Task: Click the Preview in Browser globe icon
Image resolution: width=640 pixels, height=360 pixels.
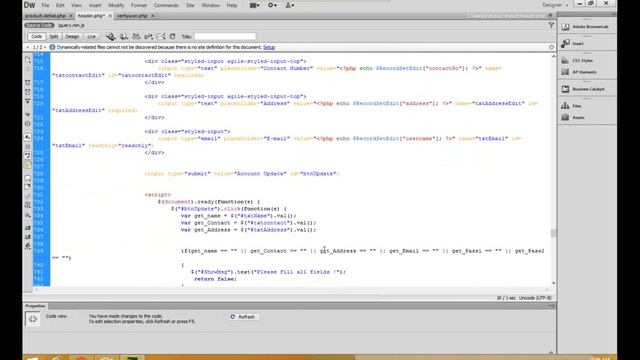Action: [124, 37]
